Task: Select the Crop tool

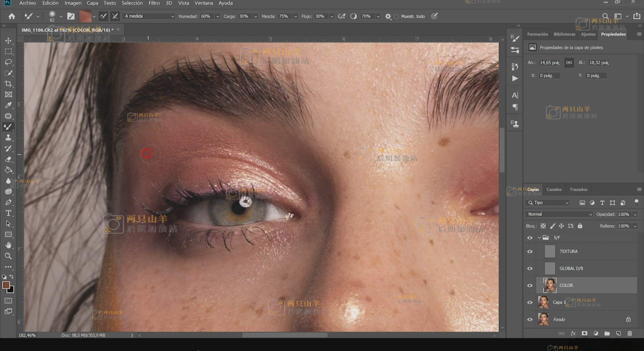Action: coord(8,84)
